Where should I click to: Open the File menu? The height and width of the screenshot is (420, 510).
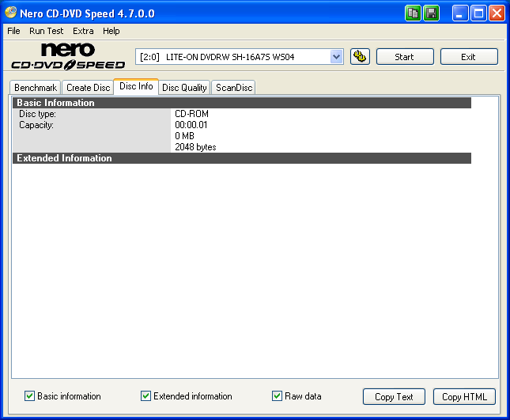click(13, 31)
